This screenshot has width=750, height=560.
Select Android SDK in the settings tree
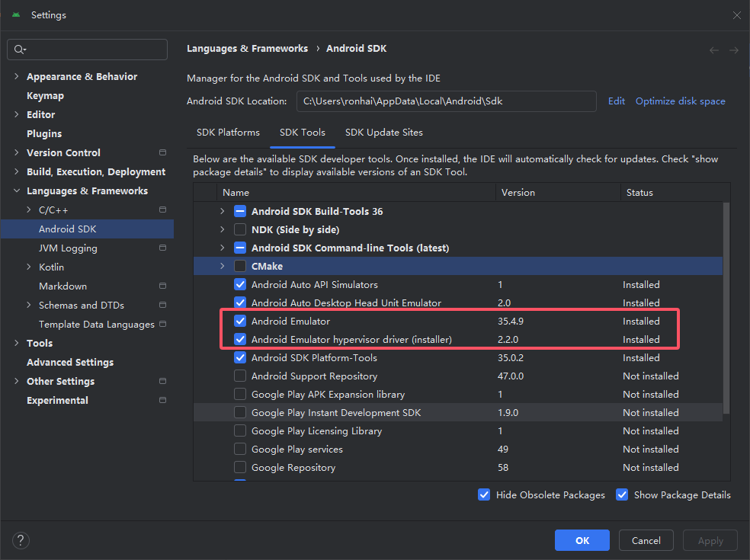[x=87, y=229]
